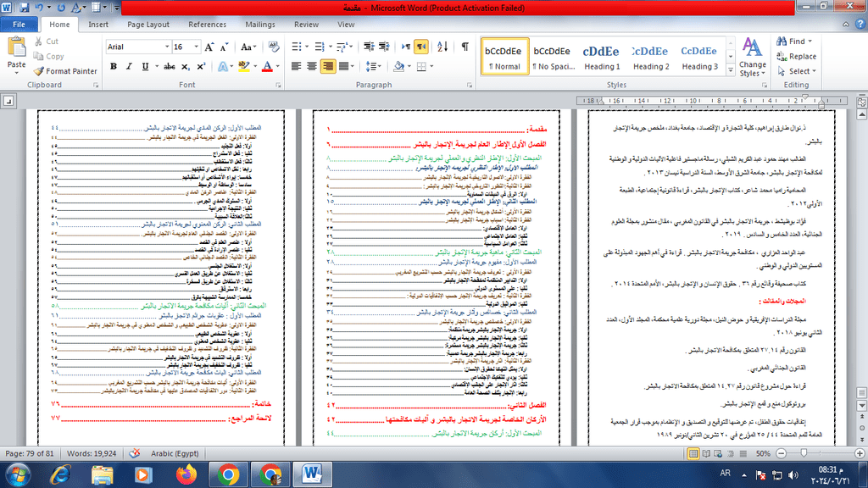Clear formatting with the eraser icon
Screen dimensions: 868x488
tap(274, 47)
